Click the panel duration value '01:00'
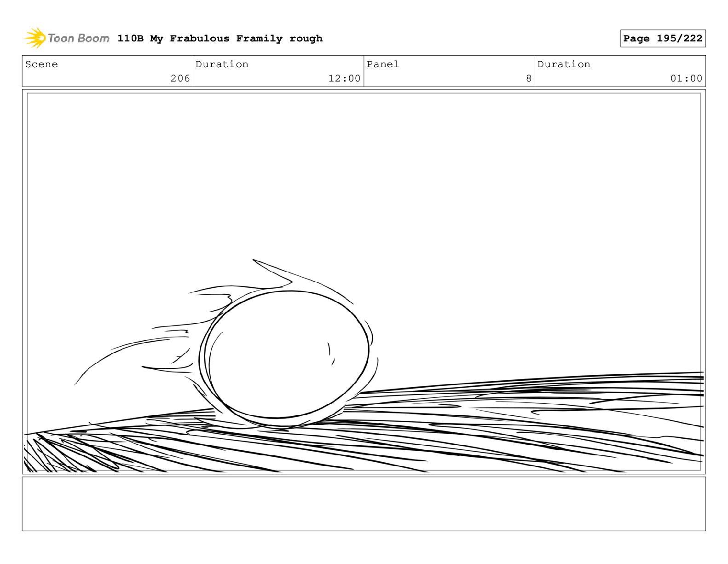 tap(686, 79)
